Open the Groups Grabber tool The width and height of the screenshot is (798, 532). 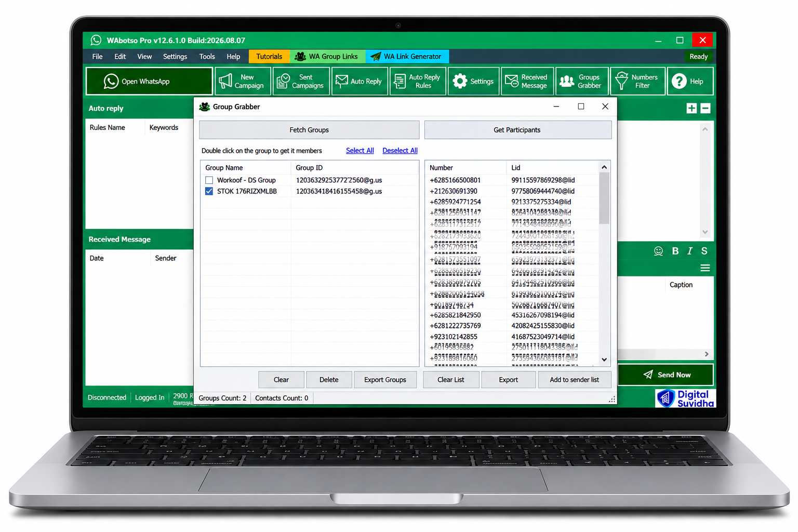pos(582,81)
